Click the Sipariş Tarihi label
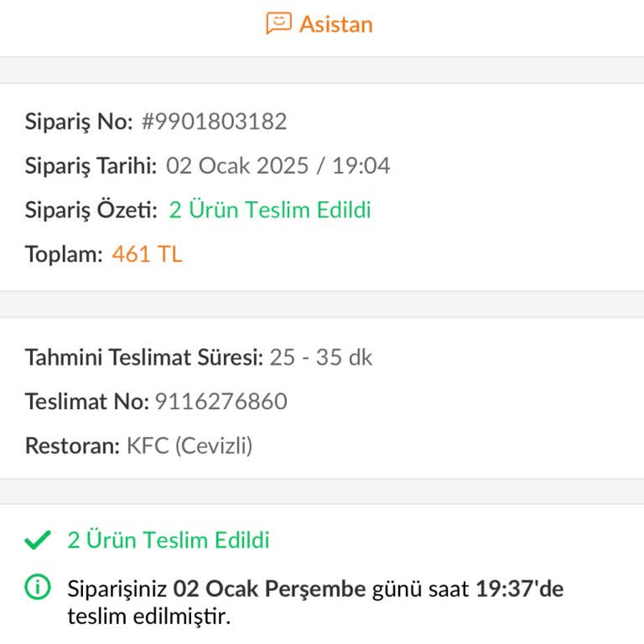Screen dimensions: 644x644 pos(91,165)
